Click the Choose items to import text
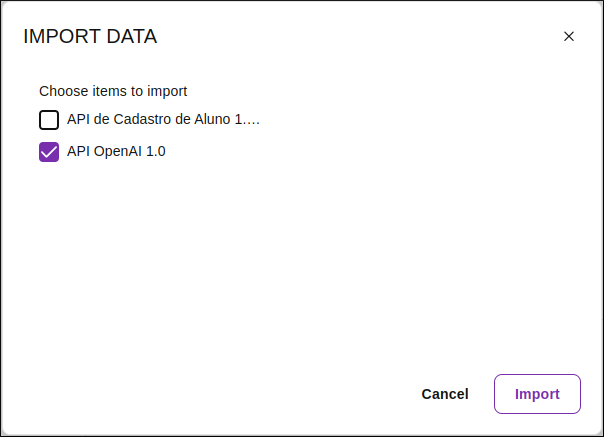Image resolution: width=604 pixels, height=437 pixels. pos(113,91)
